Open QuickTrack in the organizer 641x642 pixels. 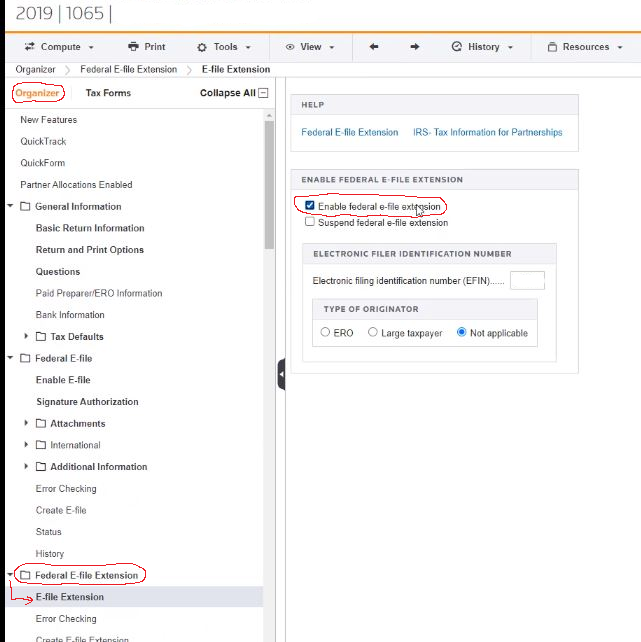[x=43, y=141]
